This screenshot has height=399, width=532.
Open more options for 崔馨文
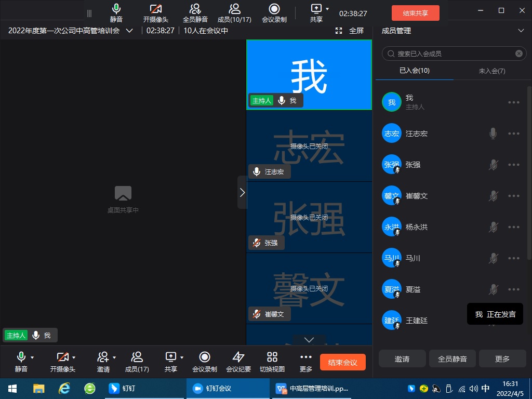coord(514,196)
